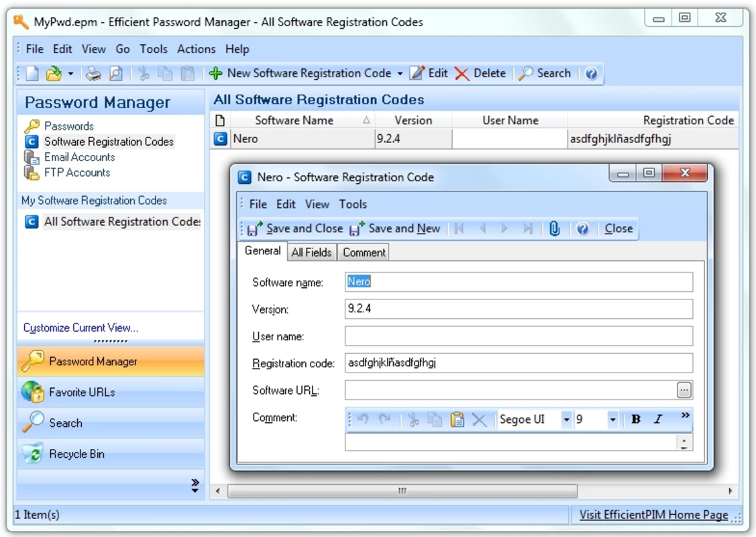Click the Paste icon in main toolbar
The width and height of the screenshot is (756, 537).
(x=188, y=73)
